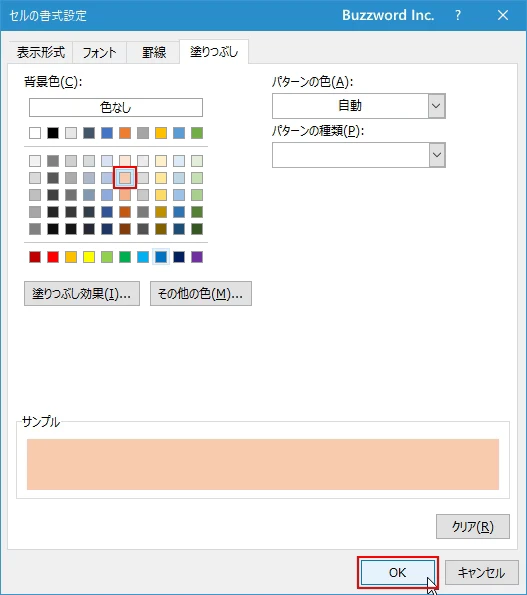The image size is (527, 595).
Task: Expand the パターンの種類 dropdown arrow
Action: click(437, 155)
